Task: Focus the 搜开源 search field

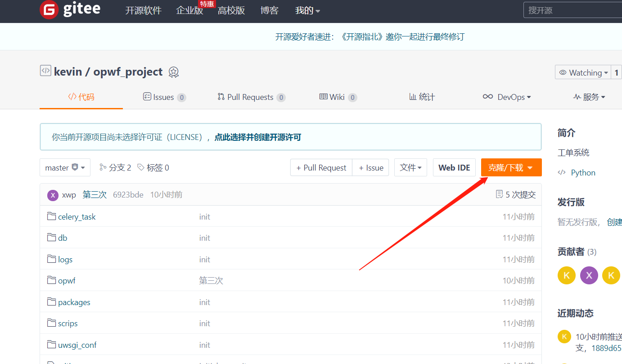Action: click(x=572, y=10)
